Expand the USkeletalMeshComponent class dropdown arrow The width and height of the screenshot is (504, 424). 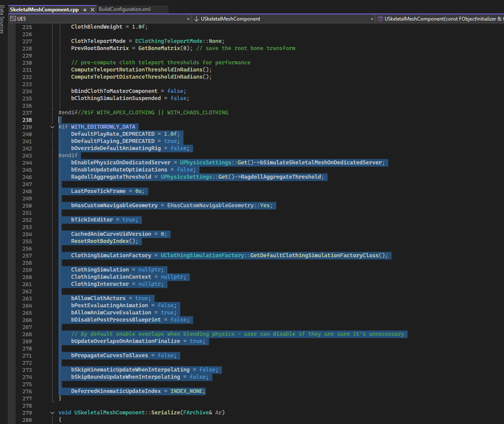click(x=372, y=19)
